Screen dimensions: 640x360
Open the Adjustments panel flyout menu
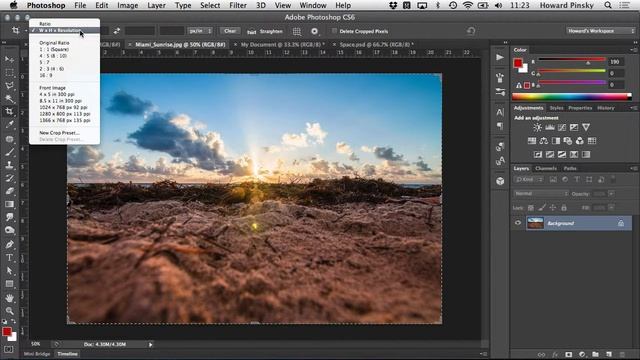(633, 108)
